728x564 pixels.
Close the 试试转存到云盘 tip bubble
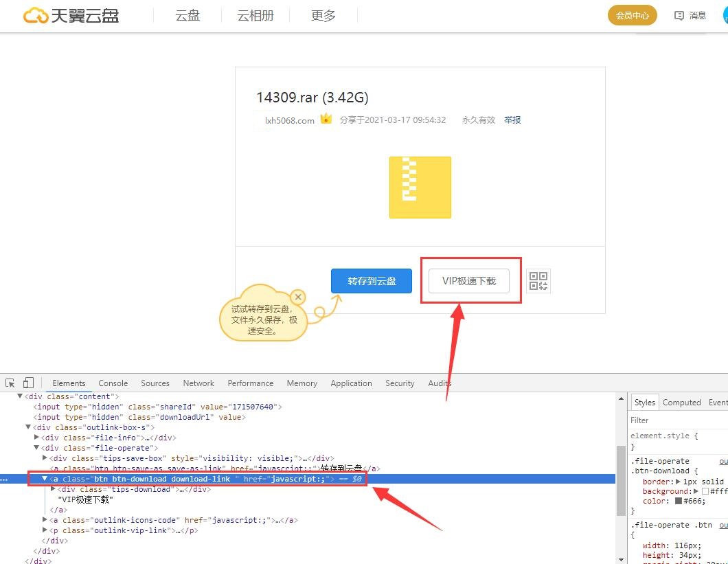(x=298, y=297)
